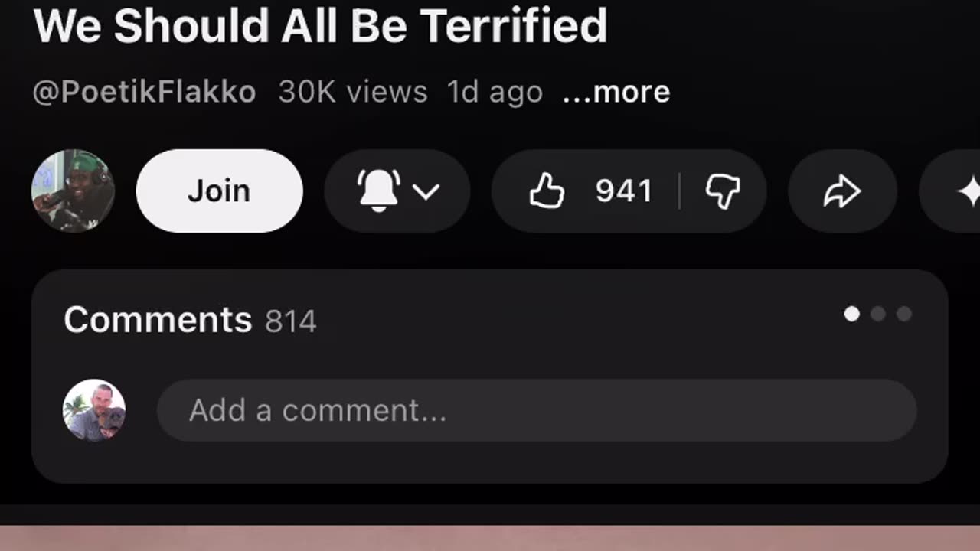This screenshot has height=551, width=980.
Task: Tap the notification bell icon
Action: pos(379,191)
